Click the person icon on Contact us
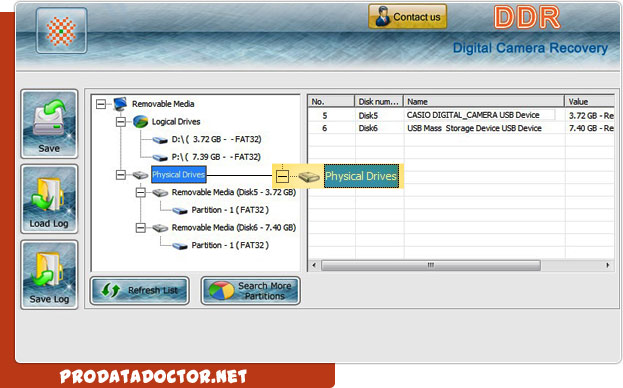Screen dimensions: 623x388 coord(383,17)
